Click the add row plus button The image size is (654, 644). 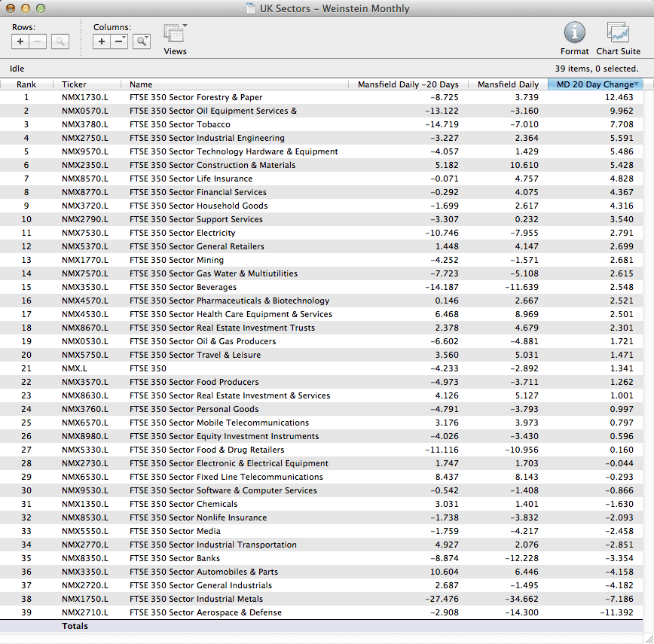[x=21, y=41]
